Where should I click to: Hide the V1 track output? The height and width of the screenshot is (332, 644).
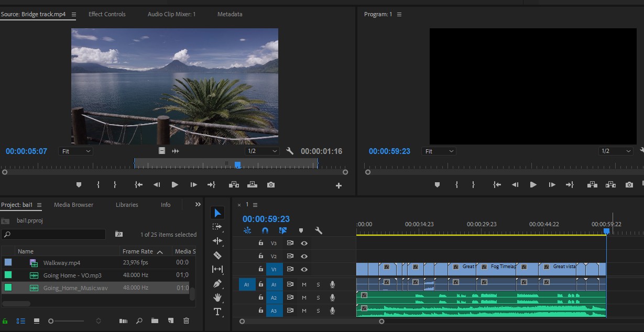(x=304, y=269)
